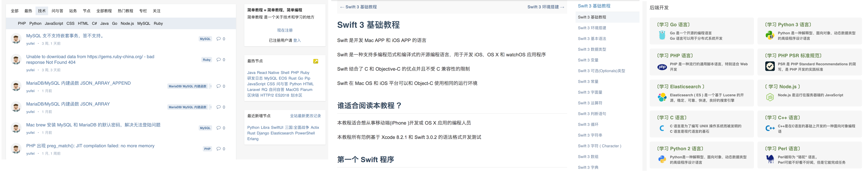The image size is (868, 172).
Task: Click the 登入 link
Action: (x=297, y=40)
